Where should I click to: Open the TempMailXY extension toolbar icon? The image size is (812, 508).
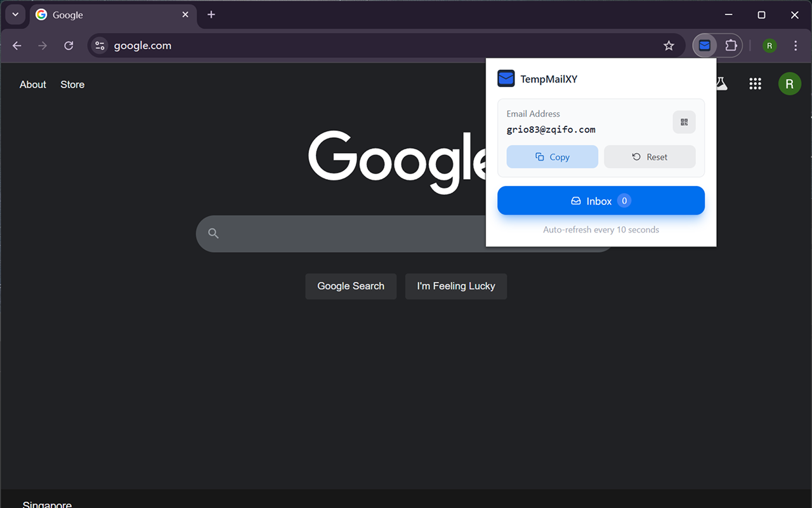point(704,46)
